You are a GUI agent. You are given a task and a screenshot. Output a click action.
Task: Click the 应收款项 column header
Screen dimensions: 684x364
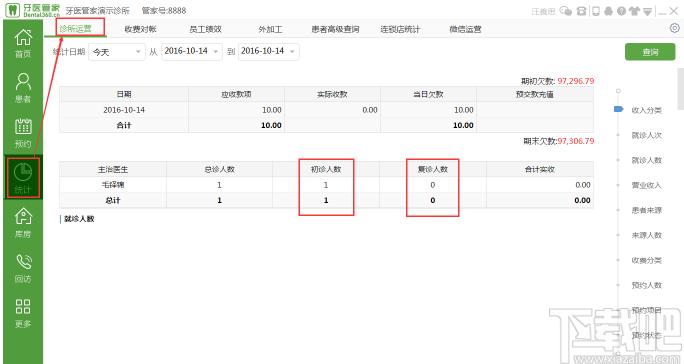coord(236,94)
